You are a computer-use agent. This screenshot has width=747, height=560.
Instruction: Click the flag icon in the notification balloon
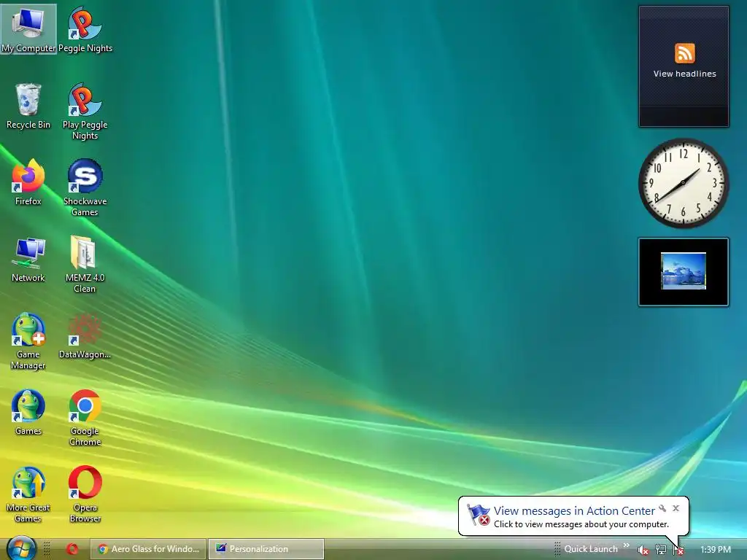click(479, 515)
